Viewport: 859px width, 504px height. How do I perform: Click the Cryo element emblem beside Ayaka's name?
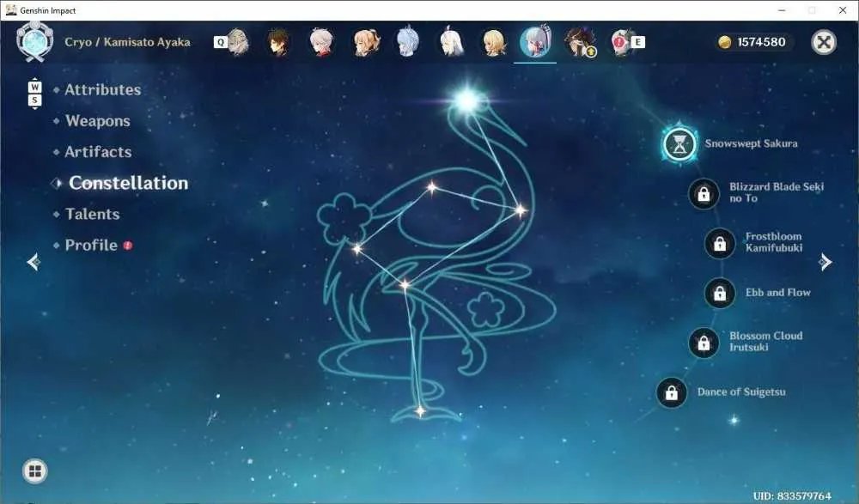tap(35, 41)
